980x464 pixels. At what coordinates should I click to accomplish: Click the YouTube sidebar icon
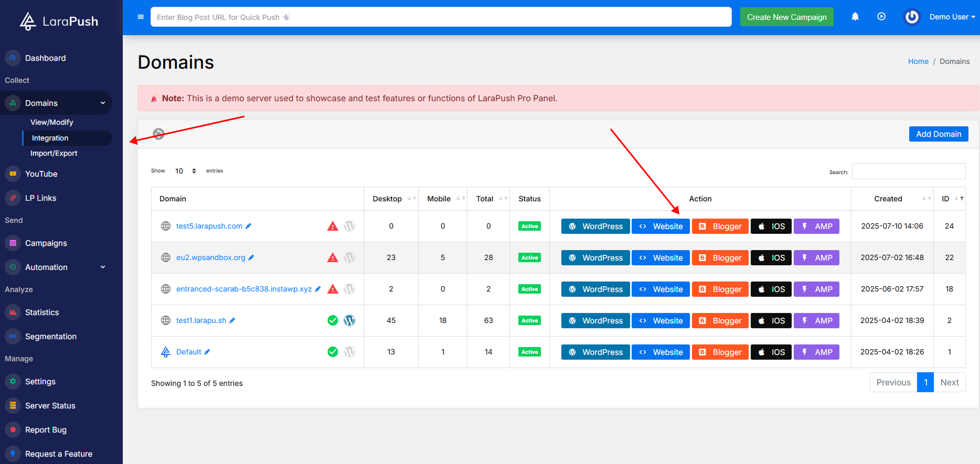pos(13,174)
